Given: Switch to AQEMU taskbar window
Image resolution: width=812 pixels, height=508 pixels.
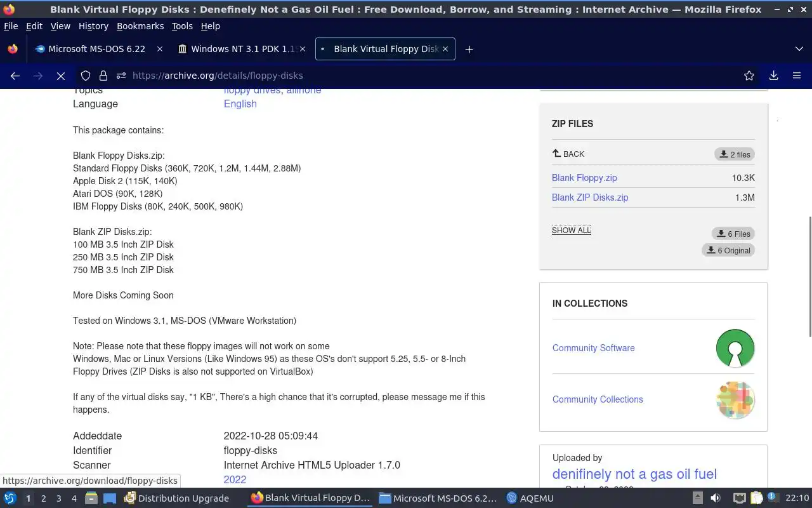Looking at the screenshot, I should pos(530,498).
